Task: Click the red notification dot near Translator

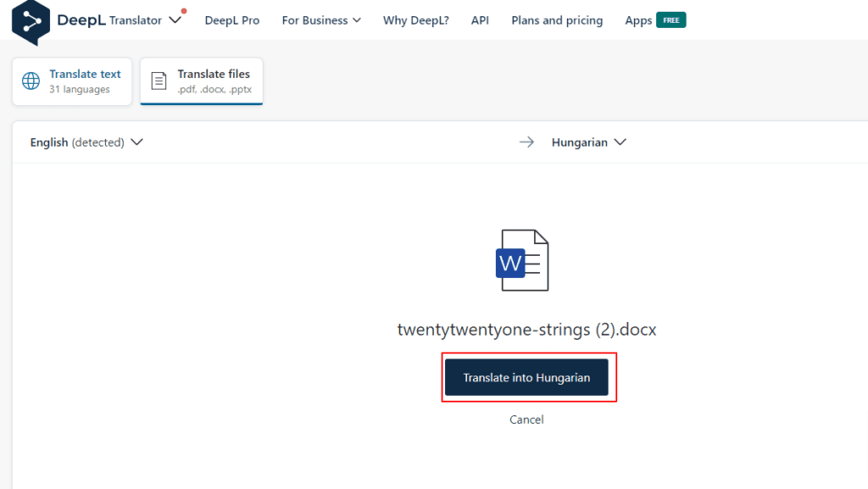Action: (184, 11)
